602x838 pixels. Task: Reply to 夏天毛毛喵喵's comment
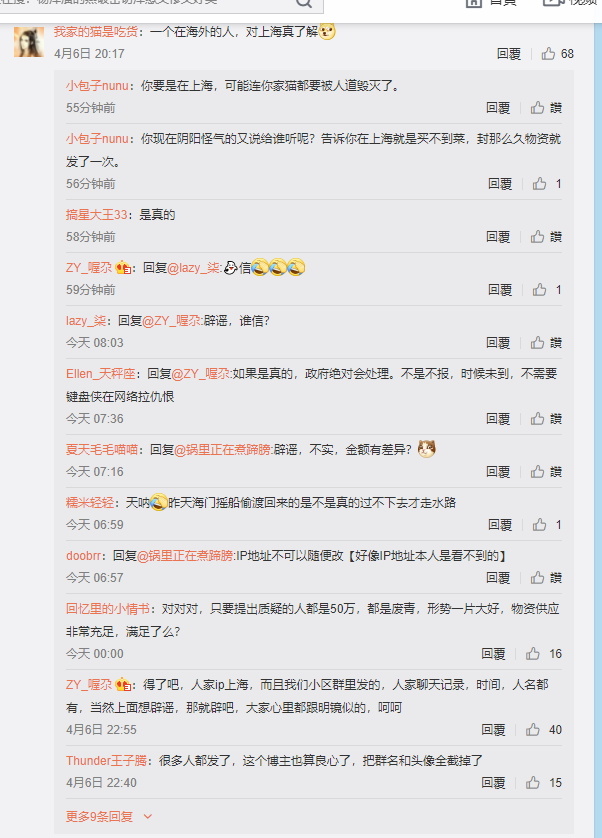tap(498, 471)
